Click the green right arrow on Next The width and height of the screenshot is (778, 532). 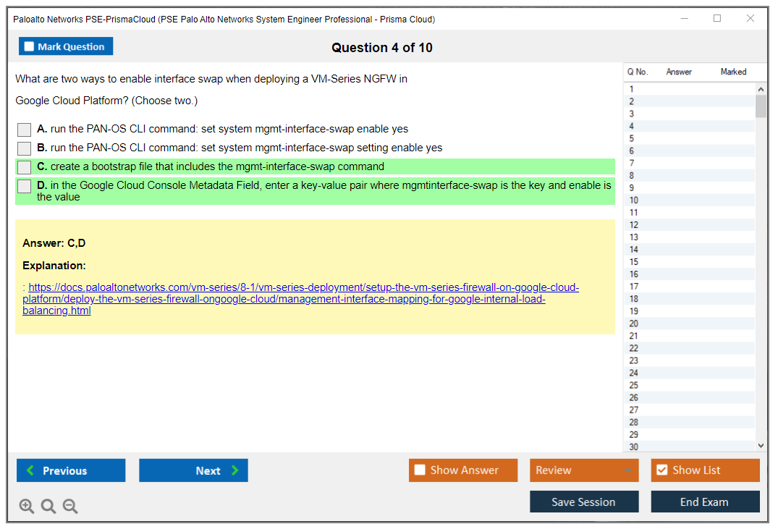pos(234,470)
